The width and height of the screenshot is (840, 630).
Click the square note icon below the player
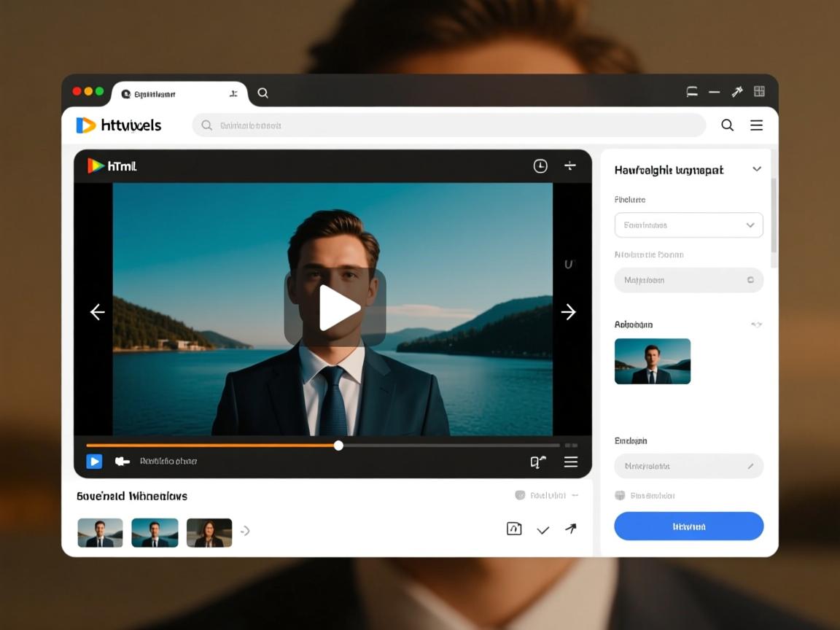(x=514, y=529)
